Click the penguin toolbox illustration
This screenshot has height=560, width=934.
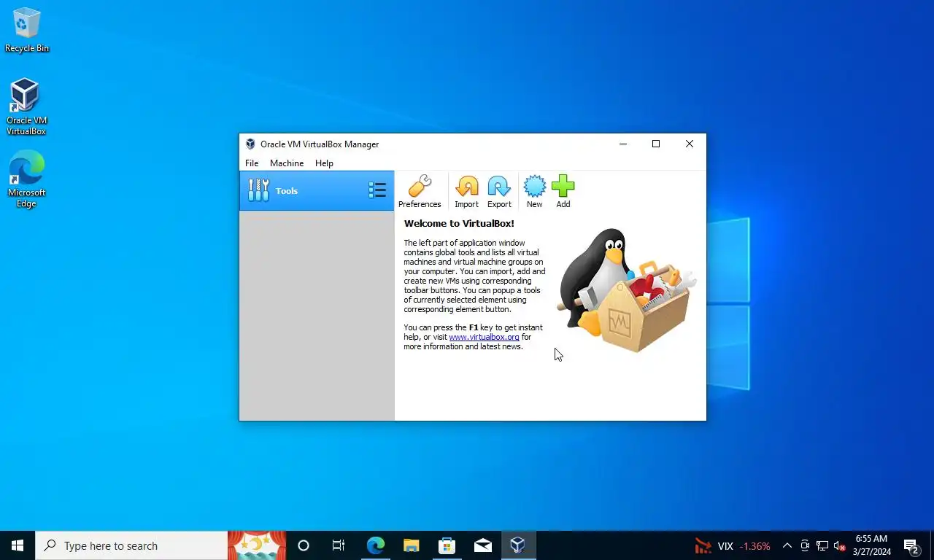[626, 290]
